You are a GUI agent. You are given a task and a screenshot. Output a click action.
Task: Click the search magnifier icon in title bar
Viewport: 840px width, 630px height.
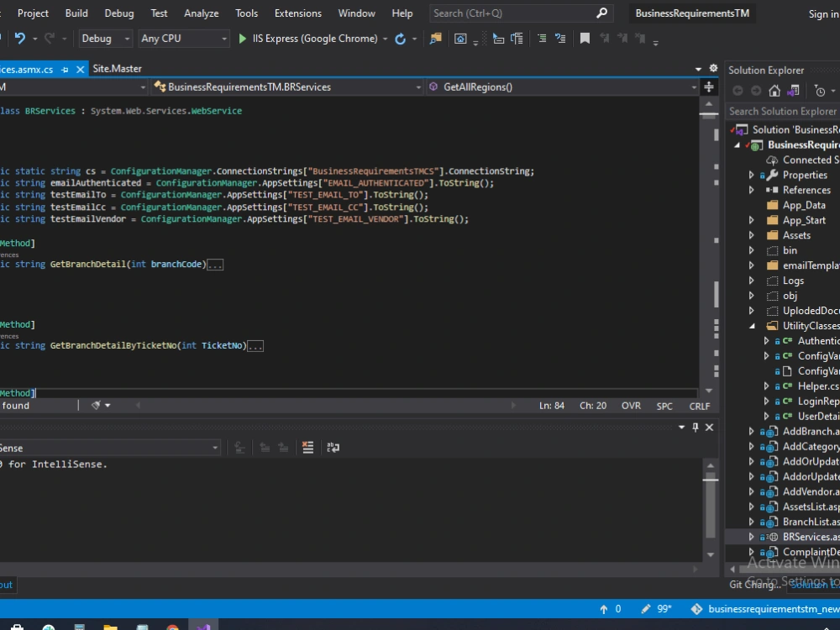(x=601, y=13)
